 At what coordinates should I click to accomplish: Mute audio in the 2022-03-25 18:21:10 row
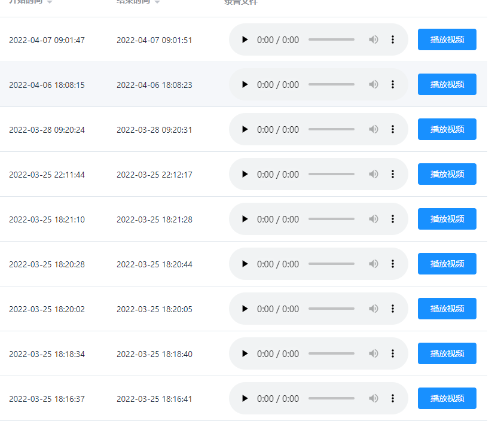(373, 219)
